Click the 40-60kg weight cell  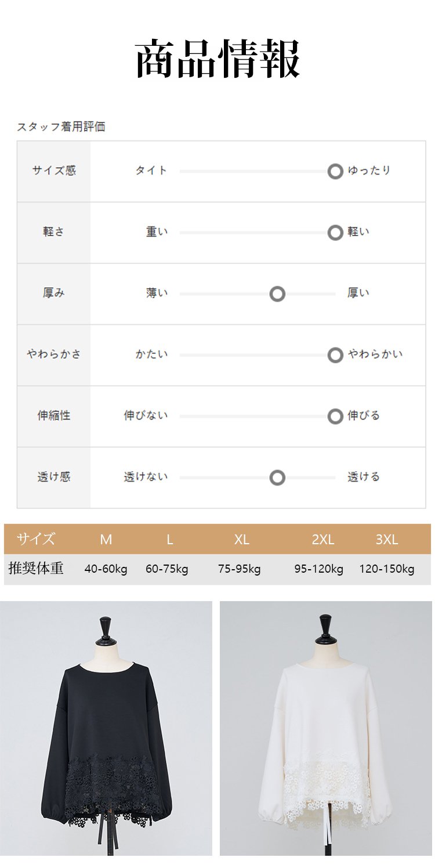coord(106,569)
